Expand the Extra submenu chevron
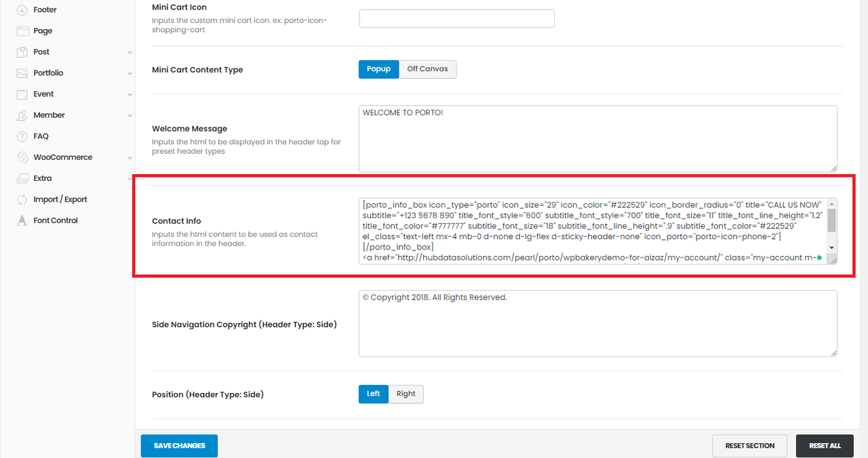This screenshot has width=868, height=458. pos(130,179)
